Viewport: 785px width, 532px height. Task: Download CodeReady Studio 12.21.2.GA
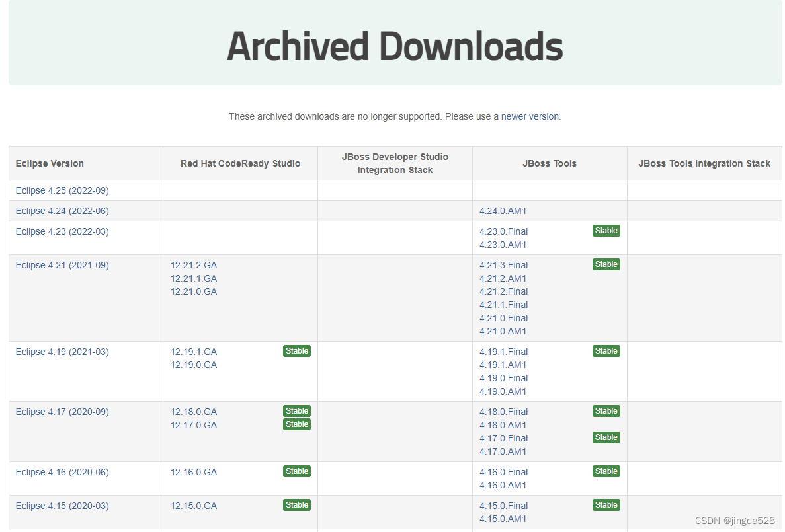194,265
